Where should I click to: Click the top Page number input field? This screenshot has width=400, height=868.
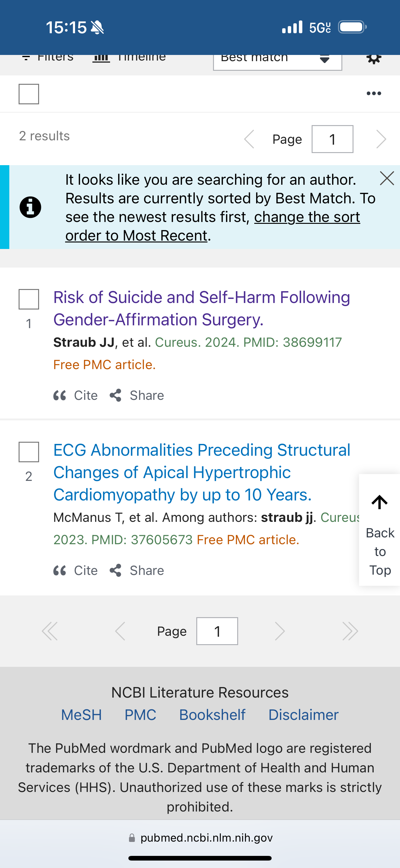pyautogui.click(x=332, y=139)
